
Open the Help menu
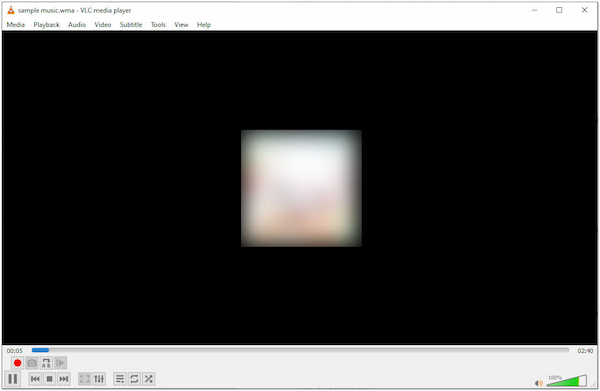point(204,24)
